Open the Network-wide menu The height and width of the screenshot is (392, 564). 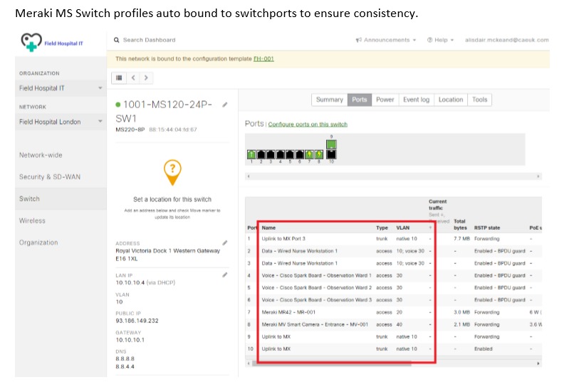pyautogui.click(x=41, y=155)
